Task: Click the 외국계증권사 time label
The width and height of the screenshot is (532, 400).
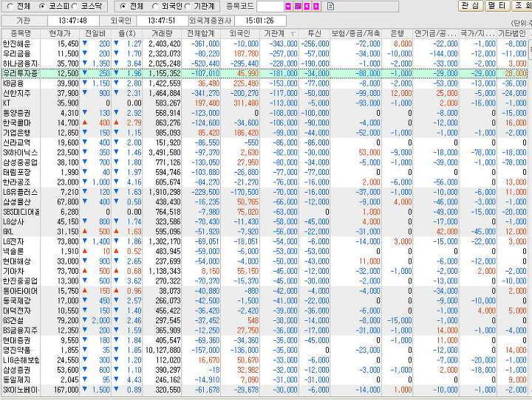Action: tap(211, 21)
